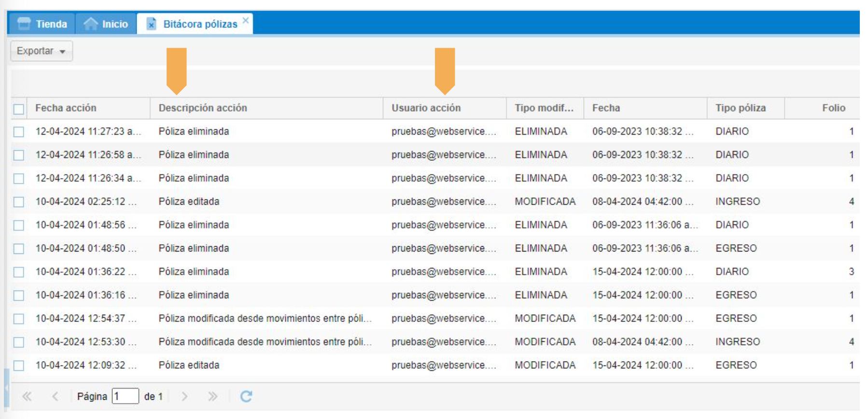
Task: Jump to the last page using double-right arrow
Action: pyautogui.click(x=212, y=396)
